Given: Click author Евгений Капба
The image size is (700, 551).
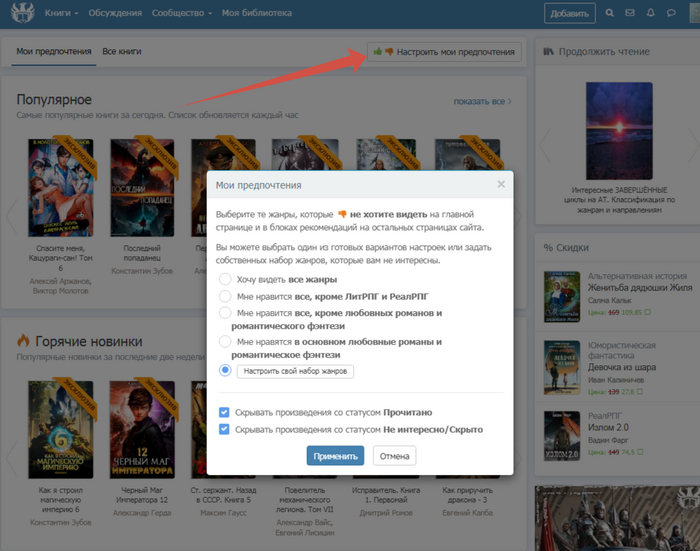Looking at the screenshot, I should tap(467, 513).
